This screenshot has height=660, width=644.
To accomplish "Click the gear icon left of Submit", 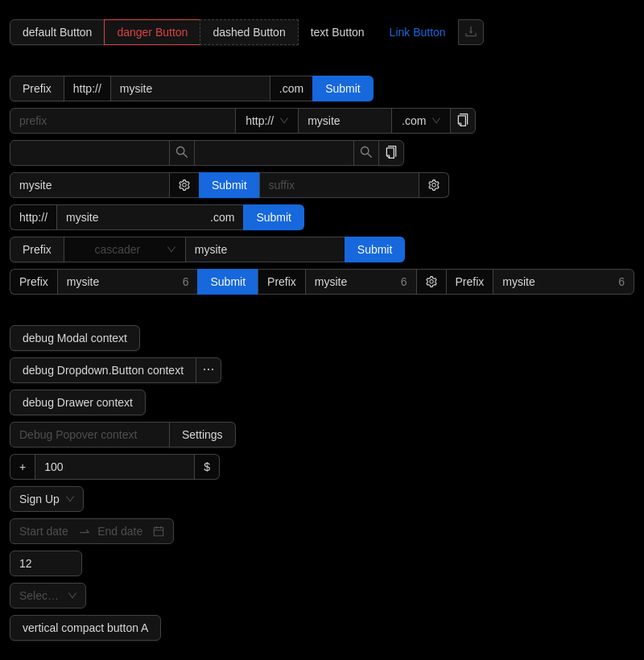I will (x=184, y=185).
